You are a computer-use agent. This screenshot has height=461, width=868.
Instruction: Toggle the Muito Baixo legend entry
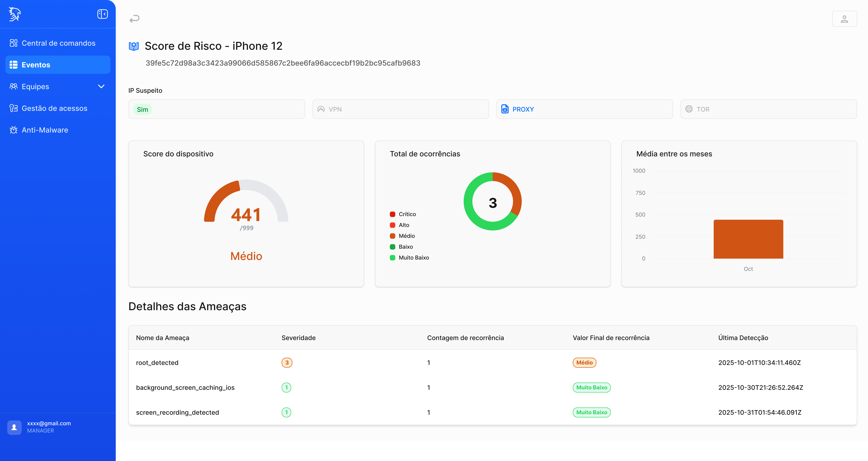pos(409,258)
